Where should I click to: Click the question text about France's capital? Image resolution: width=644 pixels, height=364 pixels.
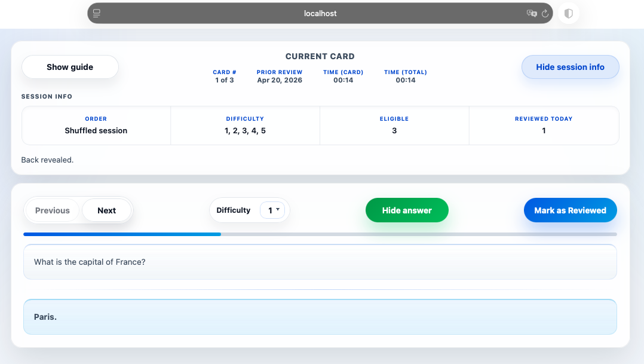pos(90,262)
